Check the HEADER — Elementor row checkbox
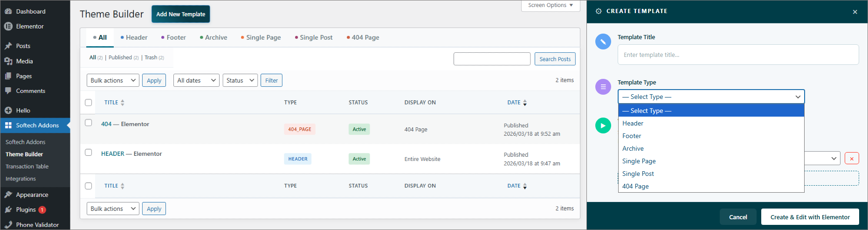Viewport: 868px width, 230px height. 89,152
